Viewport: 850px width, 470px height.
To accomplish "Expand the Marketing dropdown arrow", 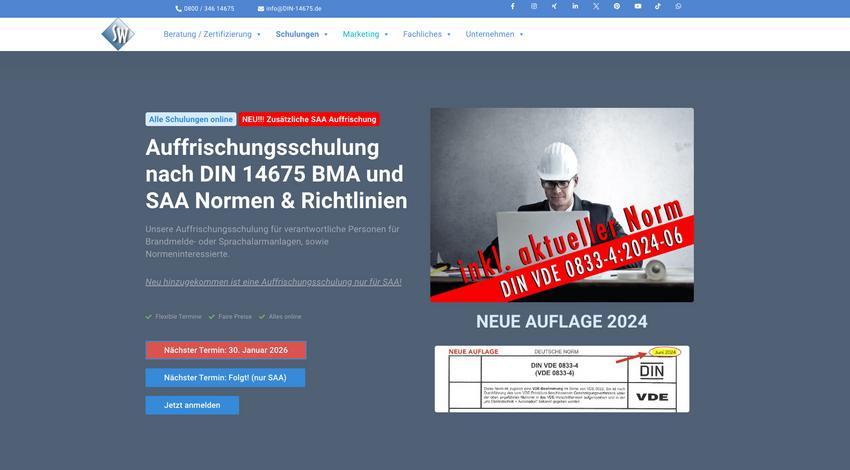I will tap(386, 35).
